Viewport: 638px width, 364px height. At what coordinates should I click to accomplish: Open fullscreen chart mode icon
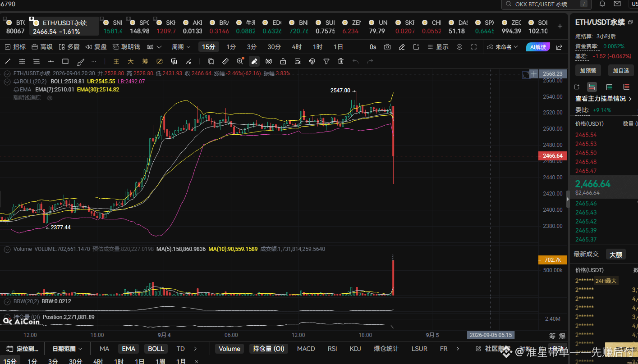tap(474, 47)
